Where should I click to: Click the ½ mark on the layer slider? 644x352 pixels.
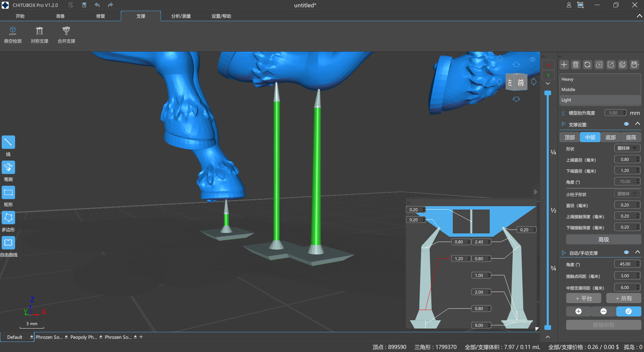553,210
